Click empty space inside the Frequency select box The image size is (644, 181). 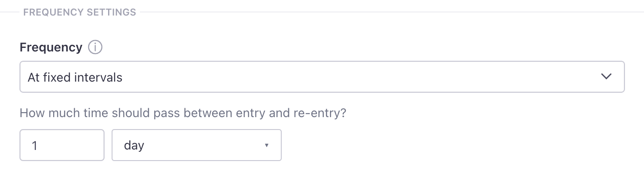tap(354, 77)
